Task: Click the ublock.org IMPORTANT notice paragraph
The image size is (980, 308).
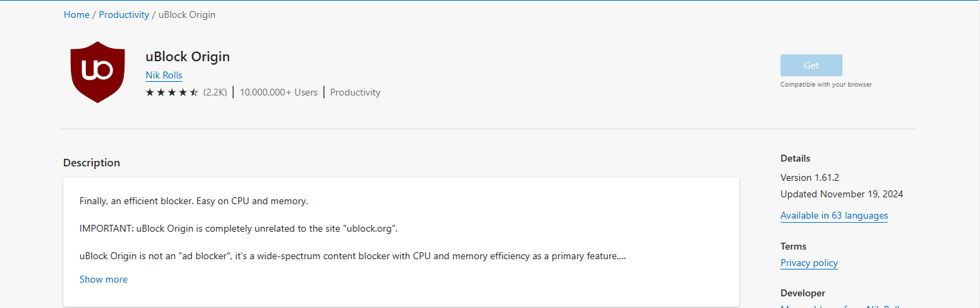Action: pos(239,228)
